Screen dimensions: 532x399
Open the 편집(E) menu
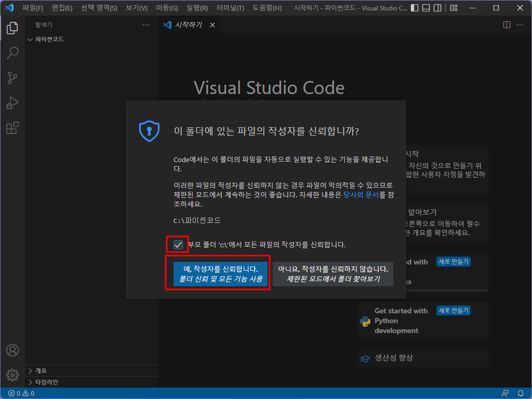click(x=62, y=8)
